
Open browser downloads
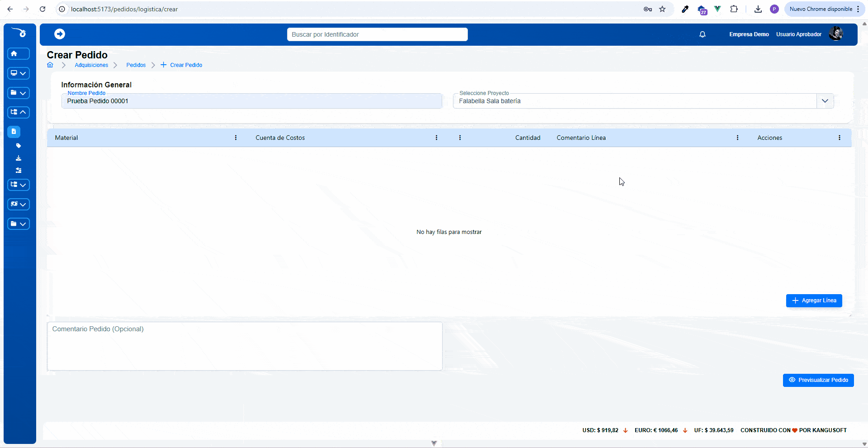click(x=758, y=9)
